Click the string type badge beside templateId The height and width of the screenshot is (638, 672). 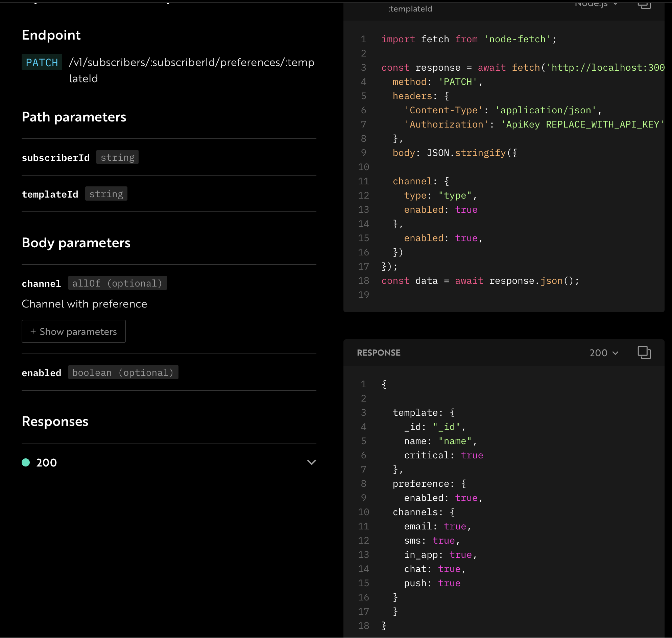[106, 194]
